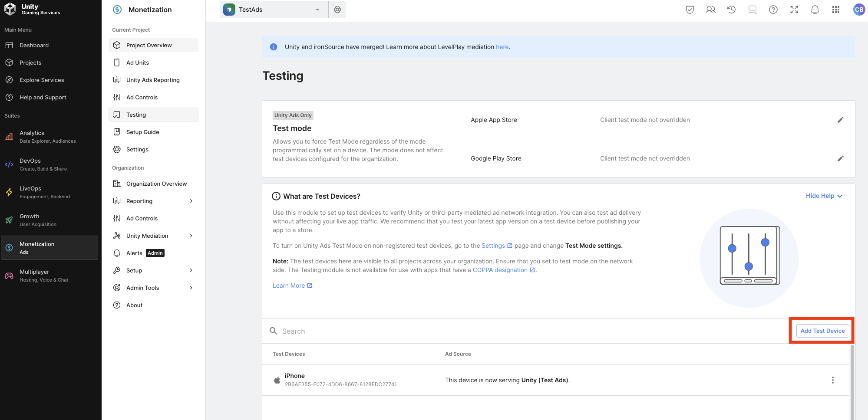
Task: Open the history clock icon in top bar
Action: coord(732,10)
